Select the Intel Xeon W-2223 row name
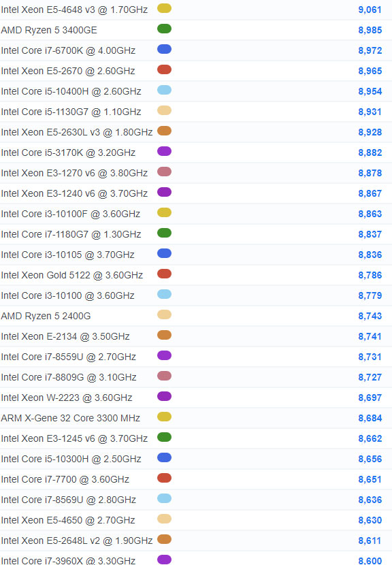This screenshot has width=392, height=565. [67, 398]
